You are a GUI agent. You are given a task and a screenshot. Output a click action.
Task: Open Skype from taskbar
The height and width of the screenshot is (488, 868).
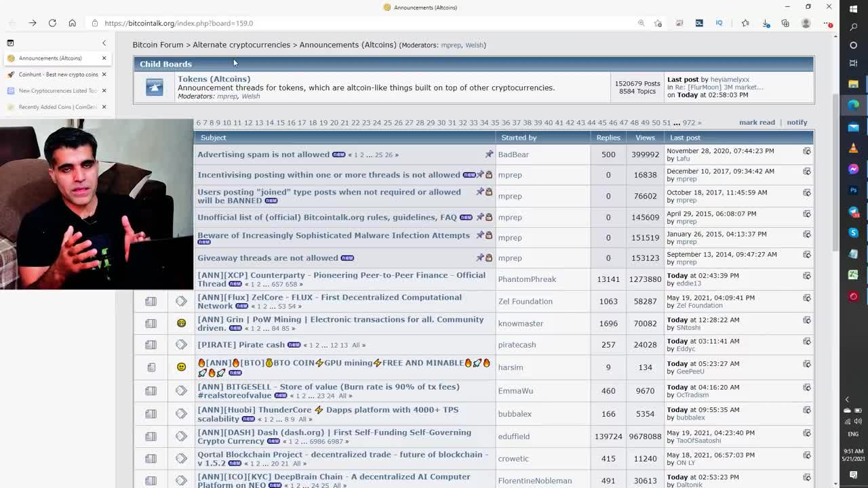tap(853, 232)
